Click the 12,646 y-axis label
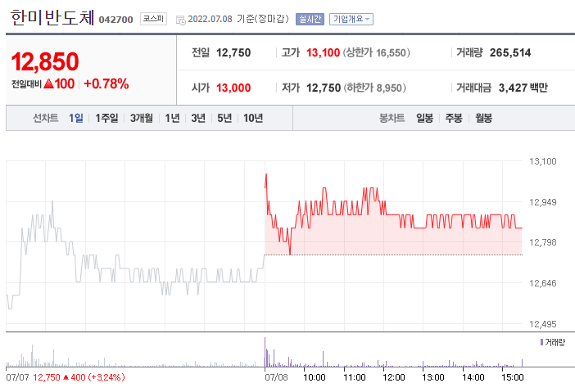Image resolution: width=575 pixels, height=392 pixels. tap(543, 283)
